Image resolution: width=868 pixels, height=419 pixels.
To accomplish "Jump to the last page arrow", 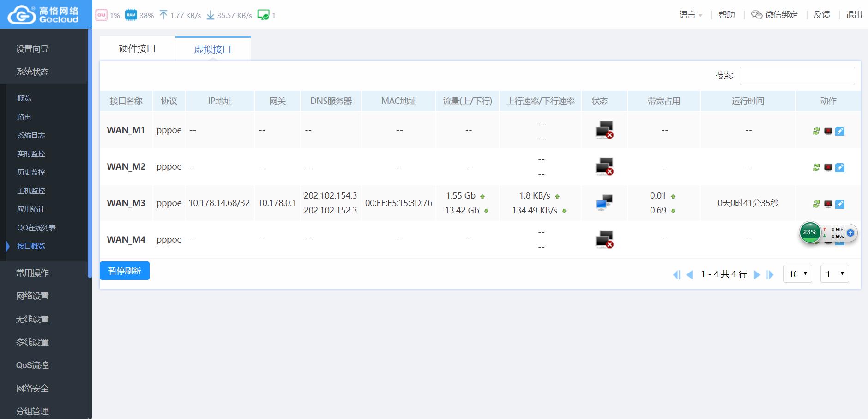I will tap(770, 275).
